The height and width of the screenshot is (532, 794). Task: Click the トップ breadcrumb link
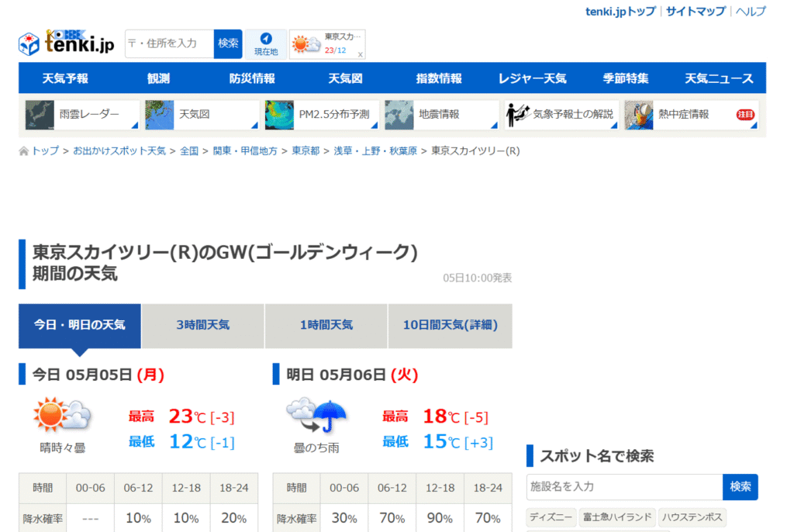(x=45, y=151)
